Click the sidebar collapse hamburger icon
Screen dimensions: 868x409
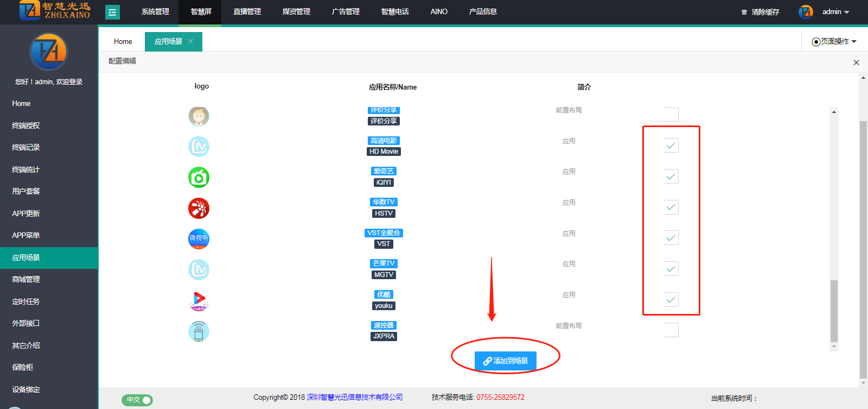pos(112,12)
